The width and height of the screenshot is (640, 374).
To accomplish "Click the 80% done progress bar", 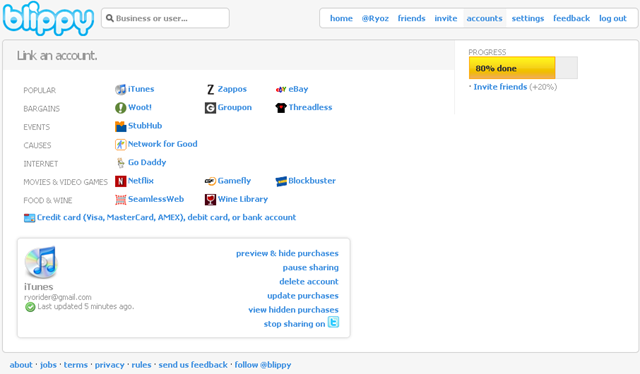I will (523, 68).
